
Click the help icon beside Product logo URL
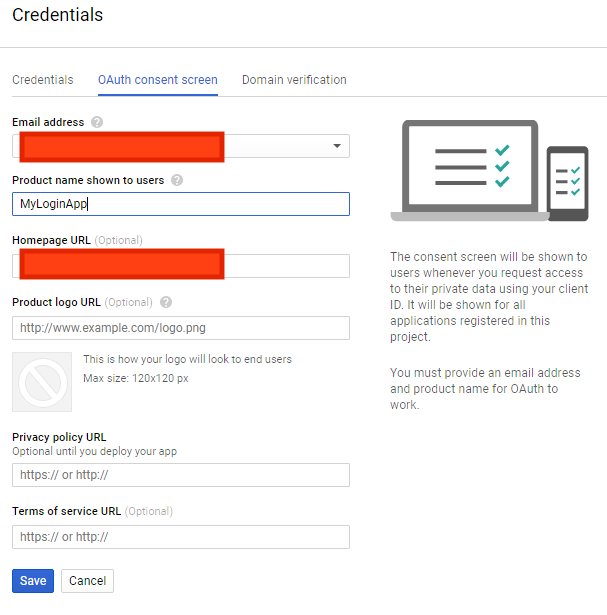pyautogui.click(x=166, y=302)
